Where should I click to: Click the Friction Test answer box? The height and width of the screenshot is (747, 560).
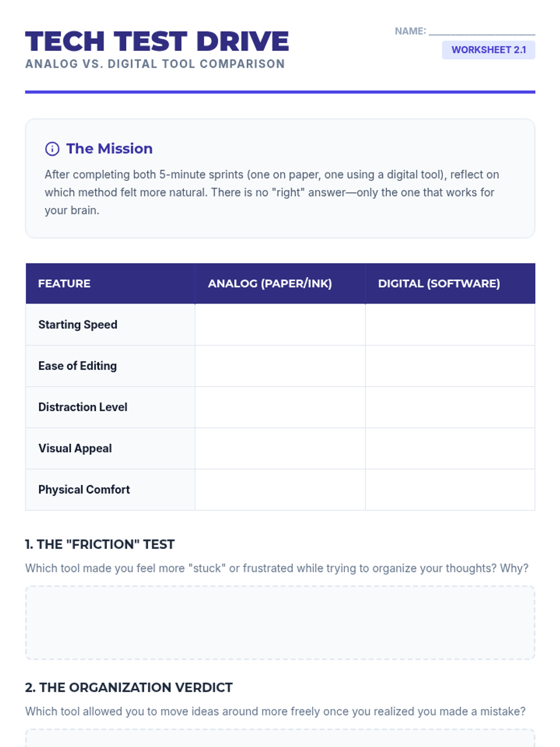[x=280, y=622]
